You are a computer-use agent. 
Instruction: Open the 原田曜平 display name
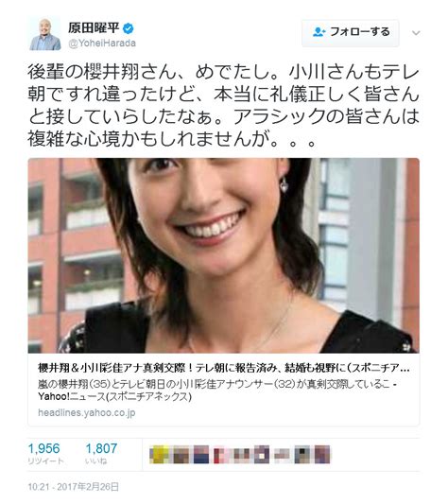click(x=94, y=28)
